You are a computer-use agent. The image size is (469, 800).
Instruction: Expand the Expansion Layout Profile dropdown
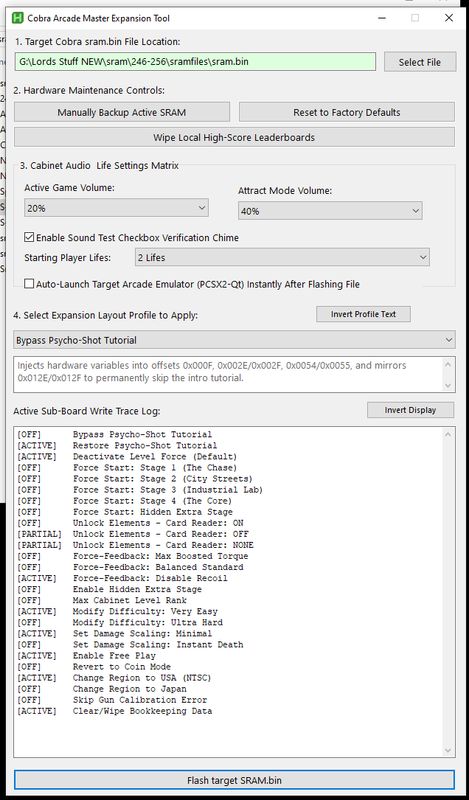pyautogui.click(x=234, y=340)
